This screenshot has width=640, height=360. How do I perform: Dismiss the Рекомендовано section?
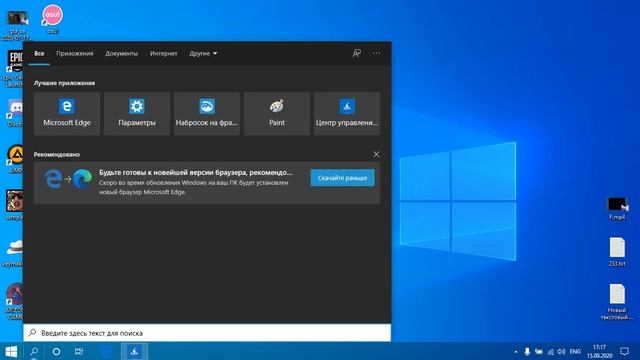(376, 154)
